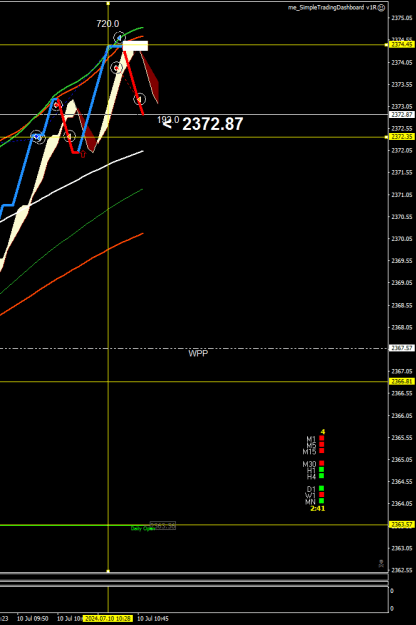
Task: Click the red arrow marker below the zigzag low
Action: click(x=83, y=155)
